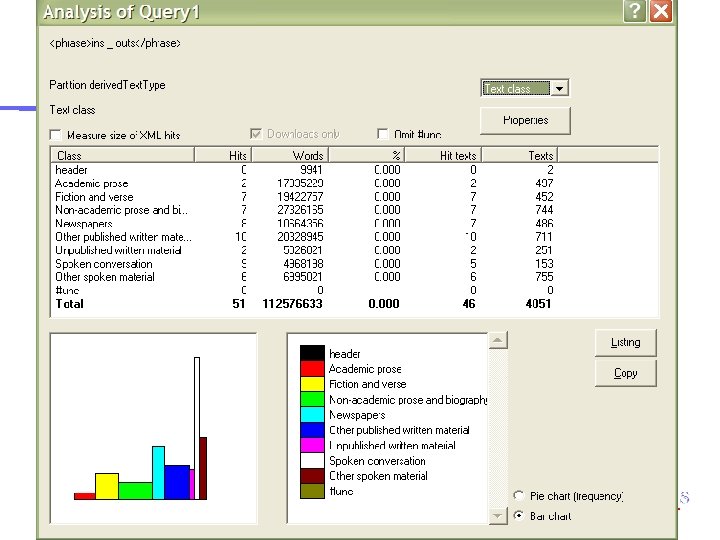Click the Copy button
The height and width of the screenshot is (540, 720).
coord(625,373)
